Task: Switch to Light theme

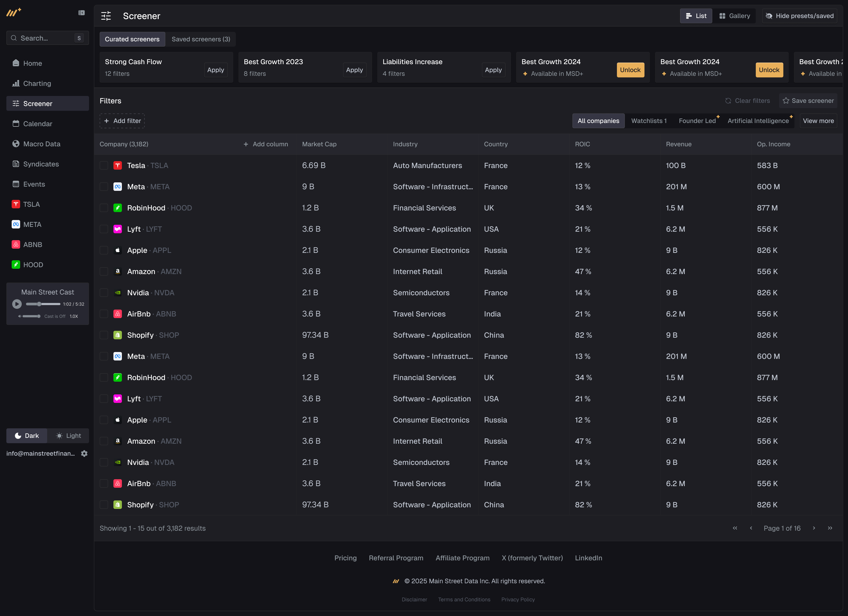Action: tap(68, 435)
